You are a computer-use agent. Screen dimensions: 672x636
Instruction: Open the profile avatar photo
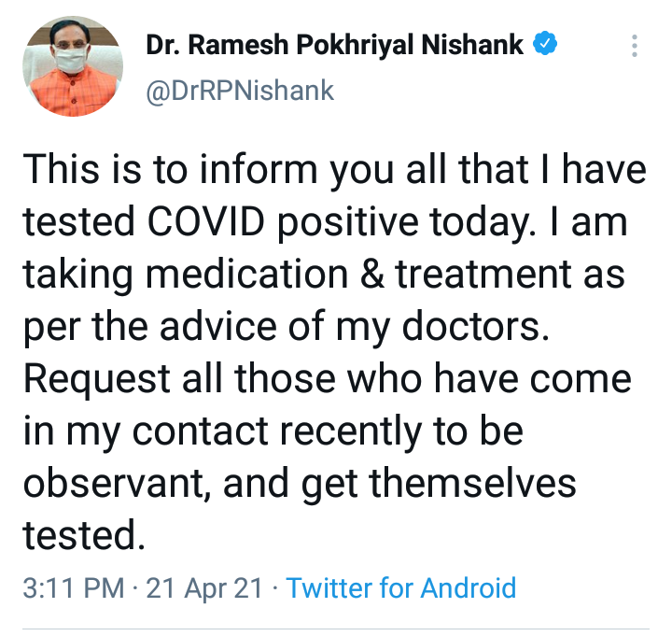[71, 65]
